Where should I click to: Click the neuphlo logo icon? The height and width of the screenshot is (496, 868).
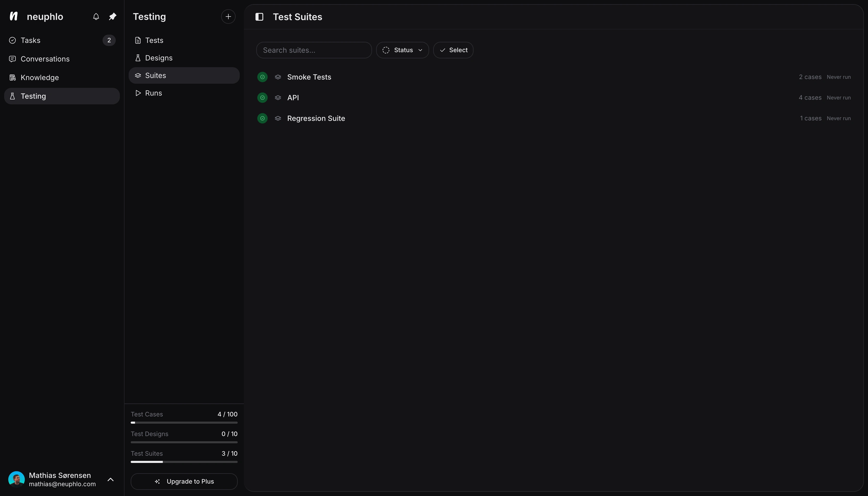(14, 16)
